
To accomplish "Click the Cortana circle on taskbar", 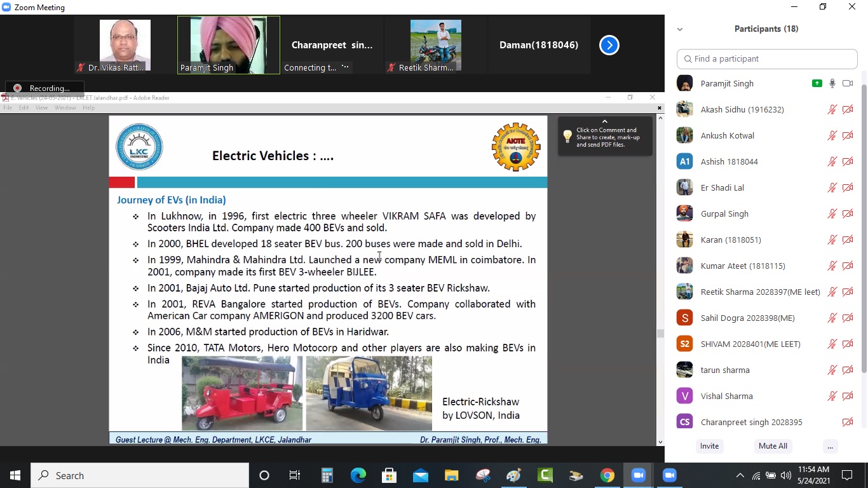I will (x=264, y=475).
